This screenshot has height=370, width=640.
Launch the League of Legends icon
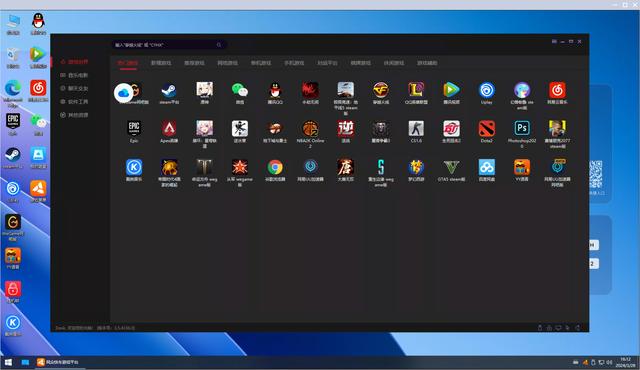416,90
